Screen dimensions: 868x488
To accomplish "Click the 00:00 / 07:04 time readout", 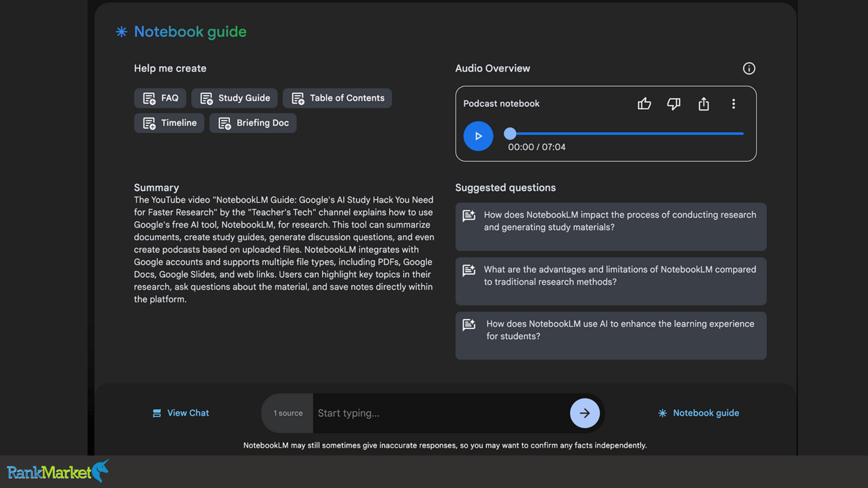I will [x=537, y=147].
